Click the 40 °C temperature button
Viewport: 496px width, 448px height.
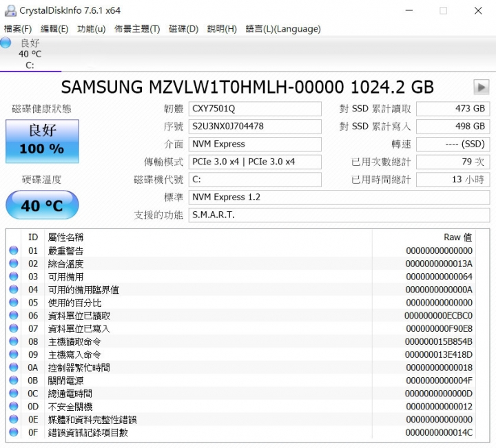coord(42,205)
